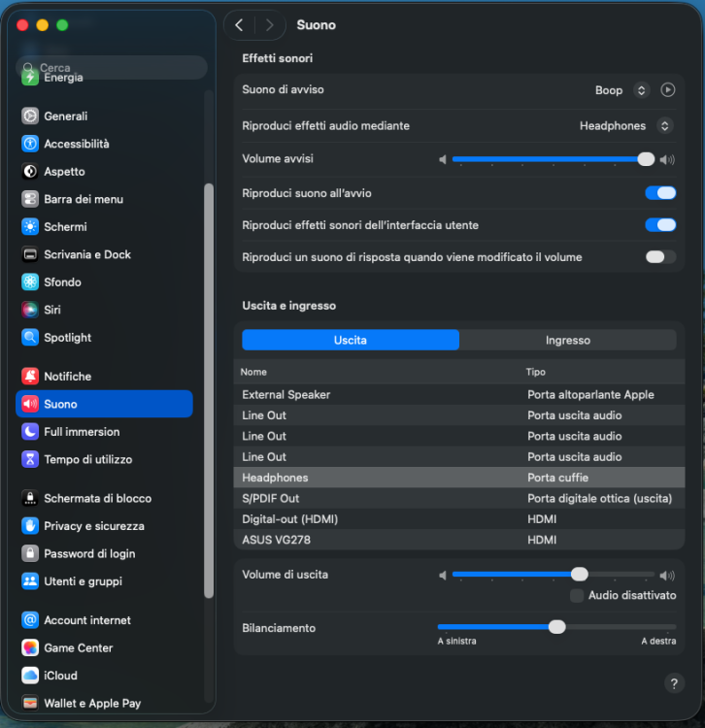Click low volume icon of Volume di uscita
This screenshot has width=705, height=728.
click(443, 576)
